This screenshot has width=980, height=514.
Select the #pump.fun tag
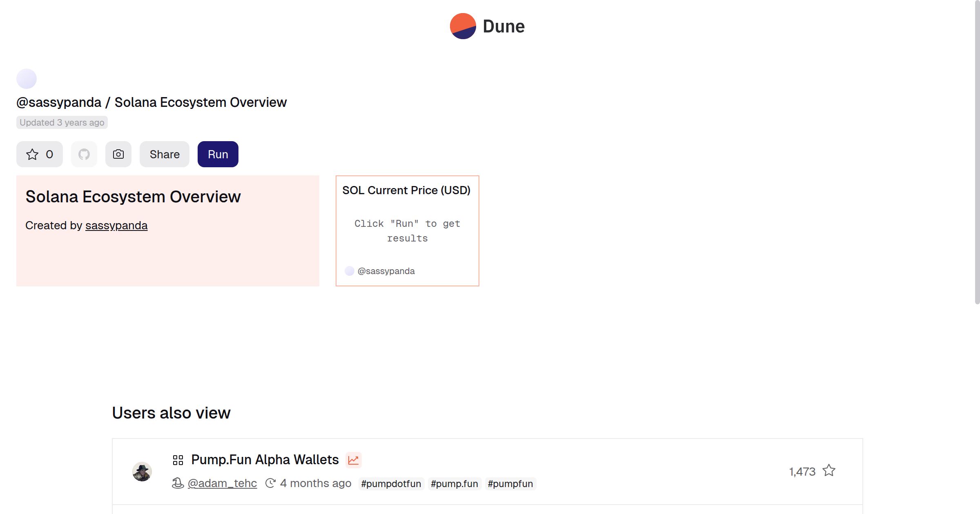point(454,484)
